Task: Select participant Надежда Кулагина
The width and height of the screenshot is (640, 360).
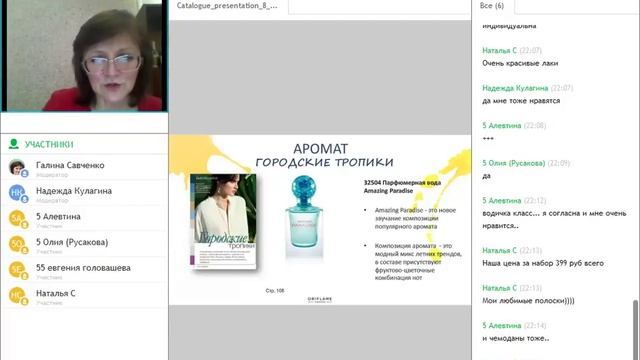Action: tap(84, 193)
